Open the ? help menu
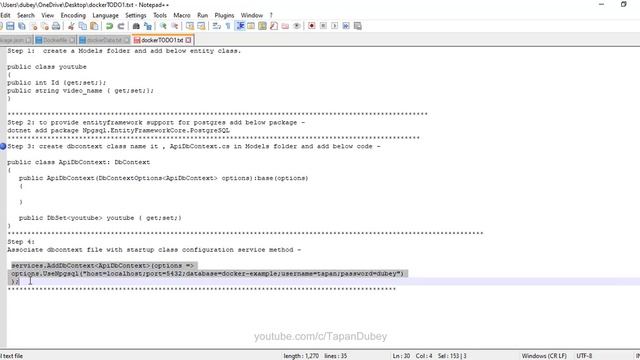Image resolution: width=640 pixels, height=360 pixels. pyautogui.click(x=271, y=15)
